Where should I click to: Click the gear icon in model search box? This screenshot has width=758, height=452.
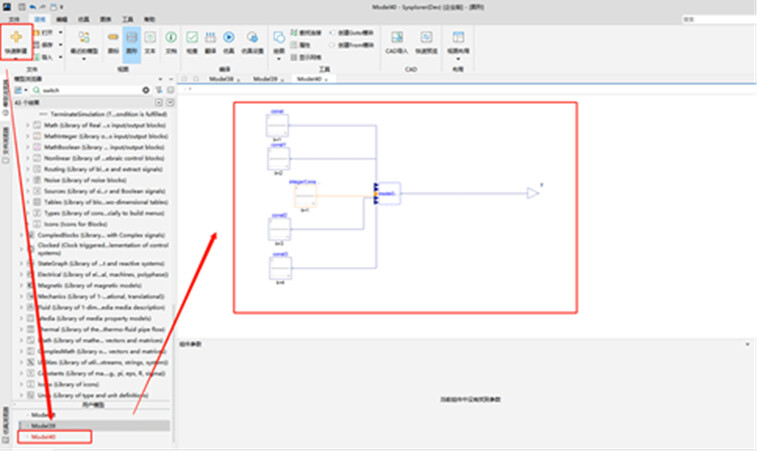pos(146,90)
